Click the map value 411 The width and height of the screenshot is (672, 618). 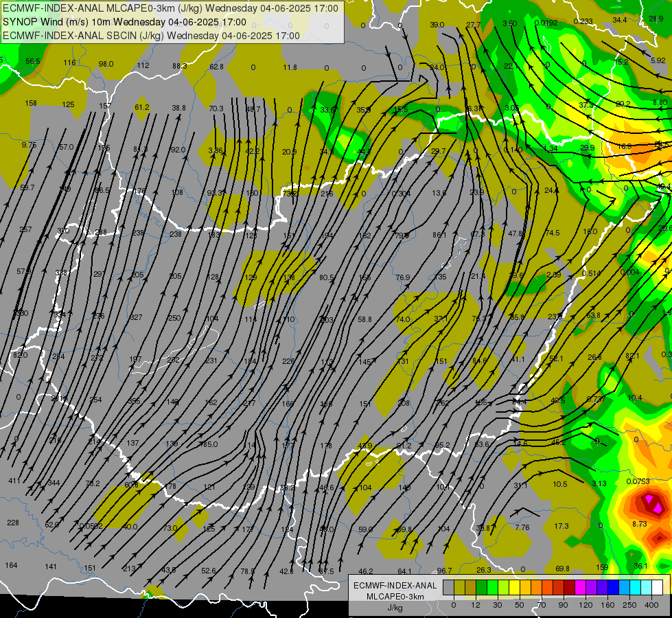click(14, 481)
